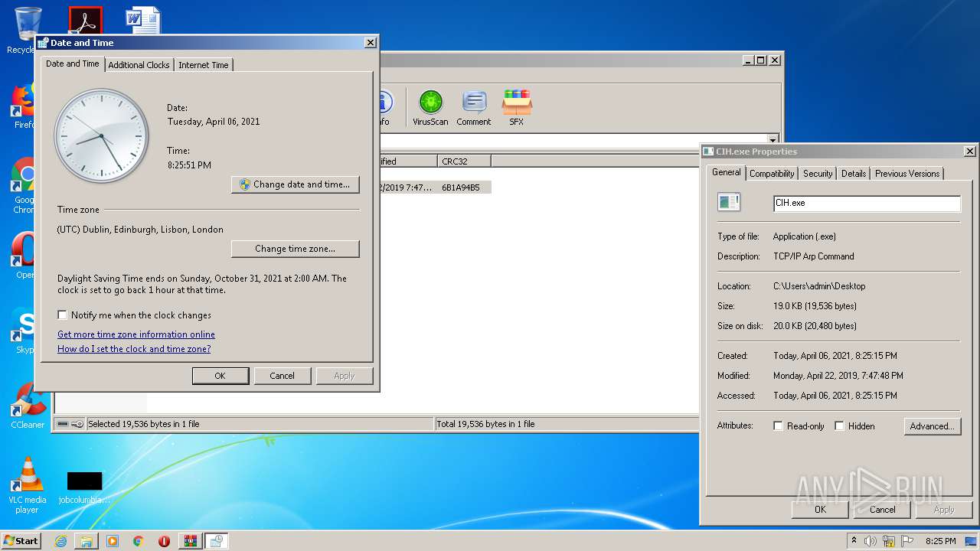Open How do I set the clock link
The width and height of the screenshot is (980, 551).
pyautogui.click(x=134, y=349)
